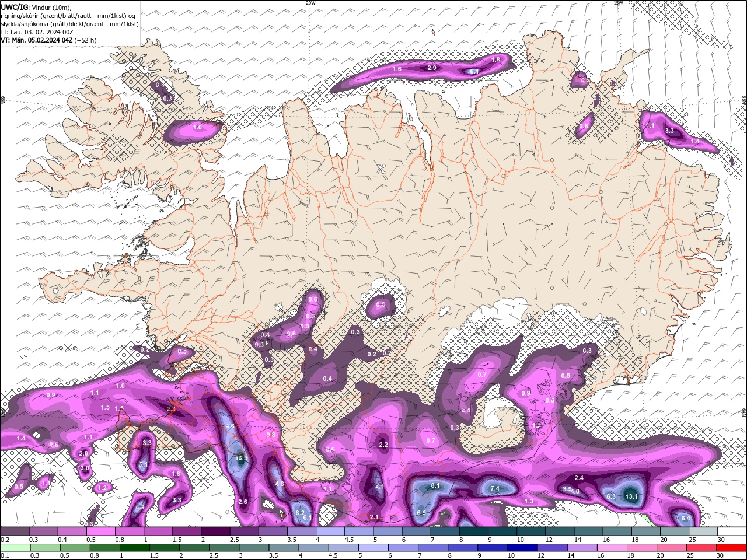The image size is (747, 560).
Task: Click the 'rigning/skúrir' legend description line
Action: click(x=68, y=15)
